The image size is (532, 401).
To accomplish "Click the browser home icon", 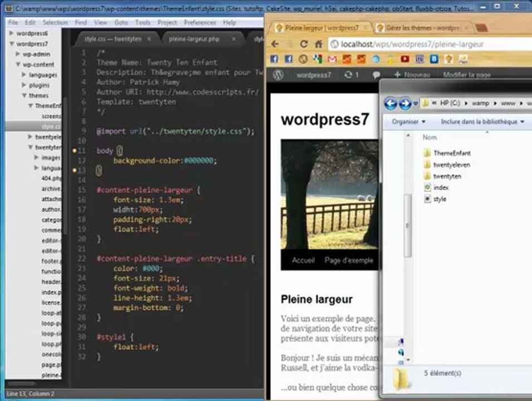I will tap(318, 44).
